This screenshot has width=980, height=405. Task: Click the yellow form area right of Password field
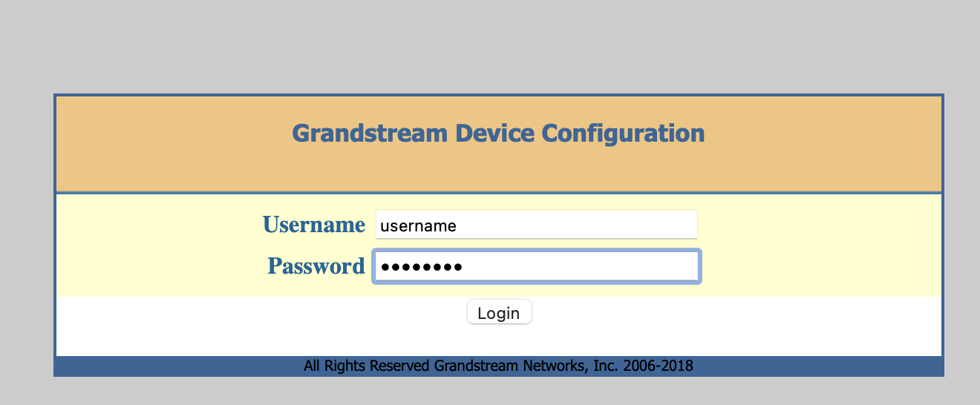[817, 266]
